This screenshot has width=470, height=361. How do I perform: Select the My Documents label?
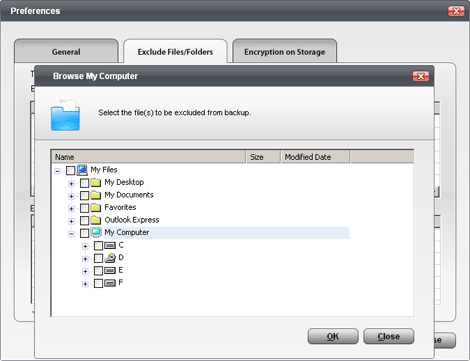(129, 195)
